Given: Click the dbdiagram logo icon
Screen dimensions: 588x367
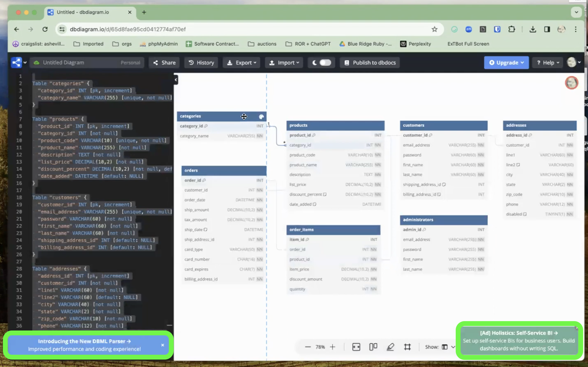Looking at the screenshot, I should point(16,63).
